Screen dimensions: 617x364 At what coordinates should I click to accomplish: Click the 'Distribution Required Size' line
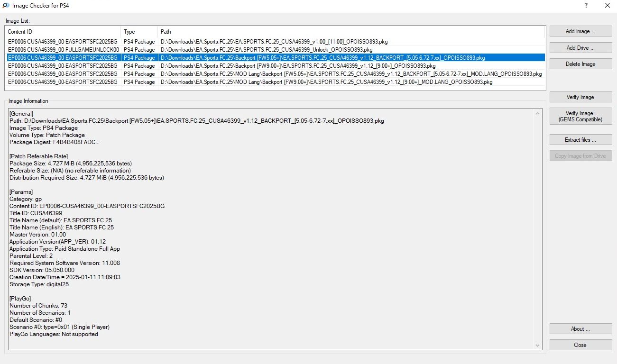pos(87,178)
